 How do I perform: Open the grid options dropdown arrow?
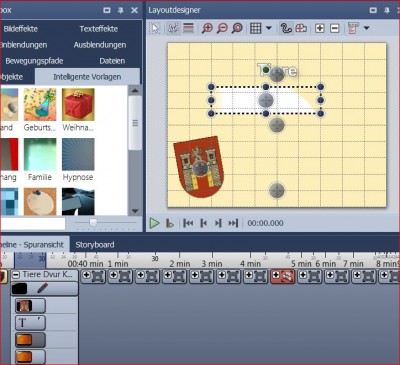pos(269,28)
